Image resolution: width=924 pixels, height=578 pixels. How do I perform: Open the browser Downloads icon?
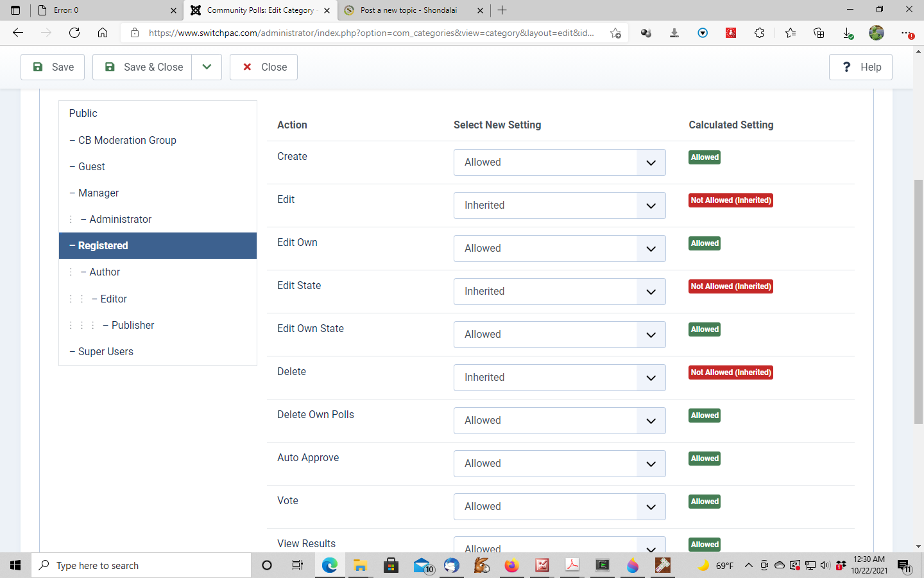point(848,33)
